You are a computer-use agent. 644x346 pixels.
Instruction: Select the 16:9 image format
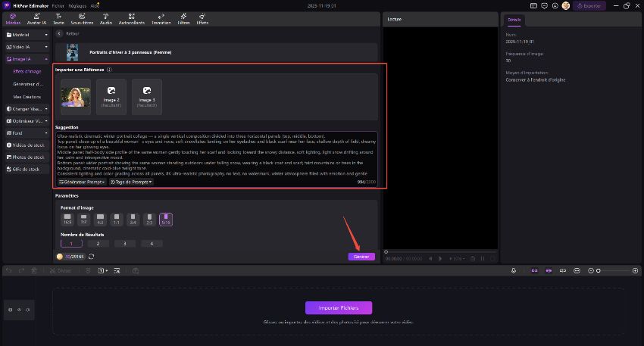tap(67, 220)
